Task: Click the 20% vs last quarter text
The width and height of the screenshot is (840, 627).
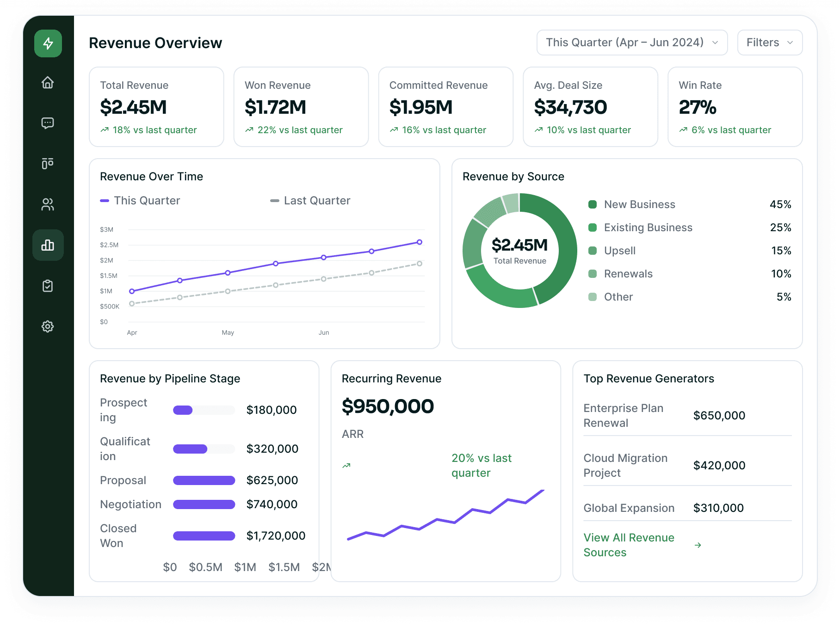Action: [482, 466]
